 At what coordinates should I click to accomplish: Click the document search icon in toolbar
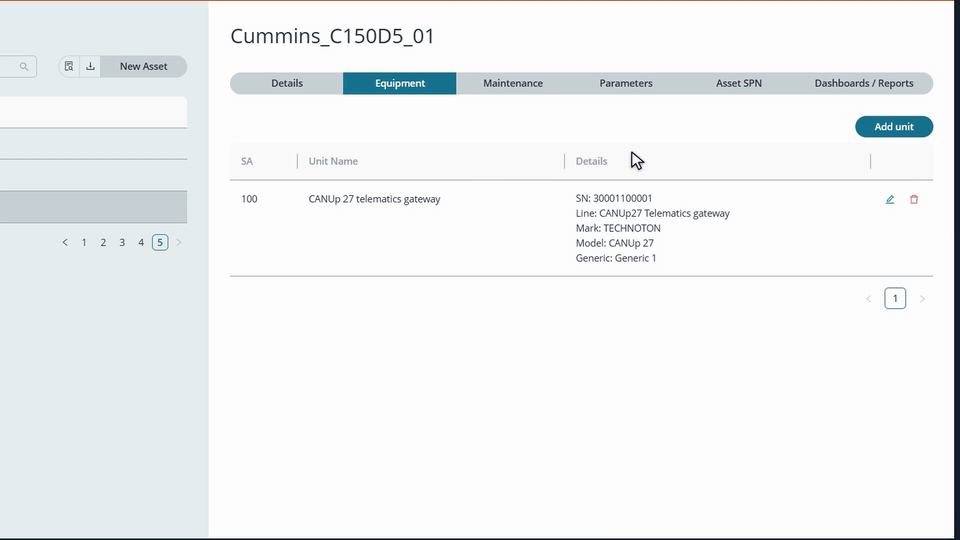coord(69,66)
